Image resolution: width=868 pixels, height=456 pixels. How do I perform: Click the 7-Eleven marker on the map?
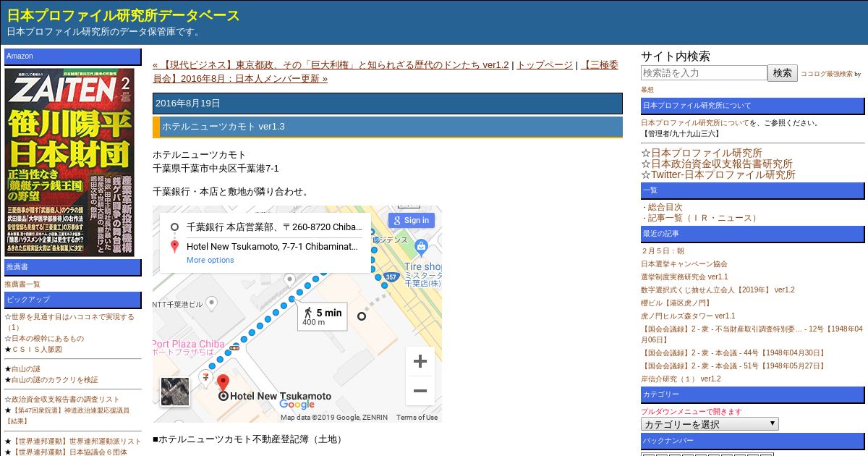[208, 376]
